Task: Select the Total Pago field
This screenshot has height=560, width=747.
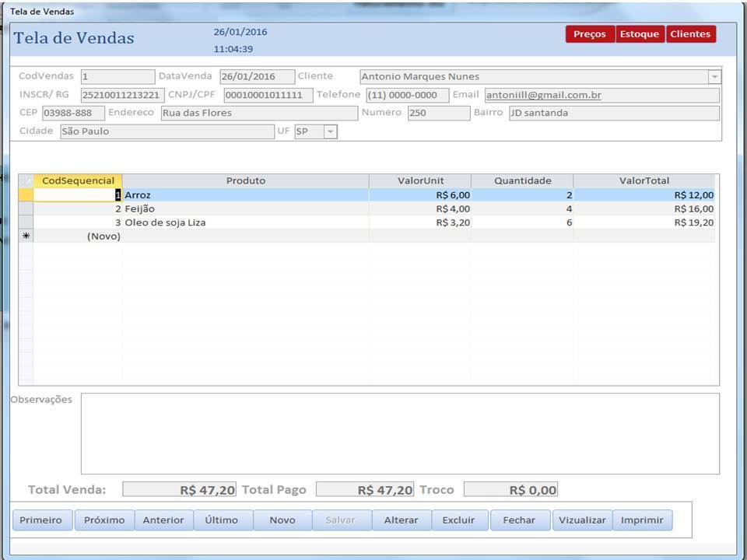Action: coord(365,489)
